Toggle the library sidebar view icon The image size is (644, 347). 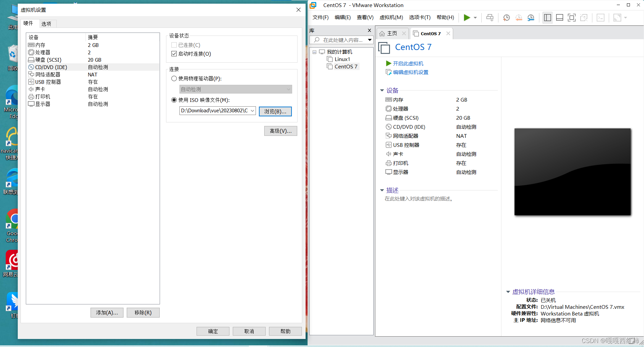[547, 17]
